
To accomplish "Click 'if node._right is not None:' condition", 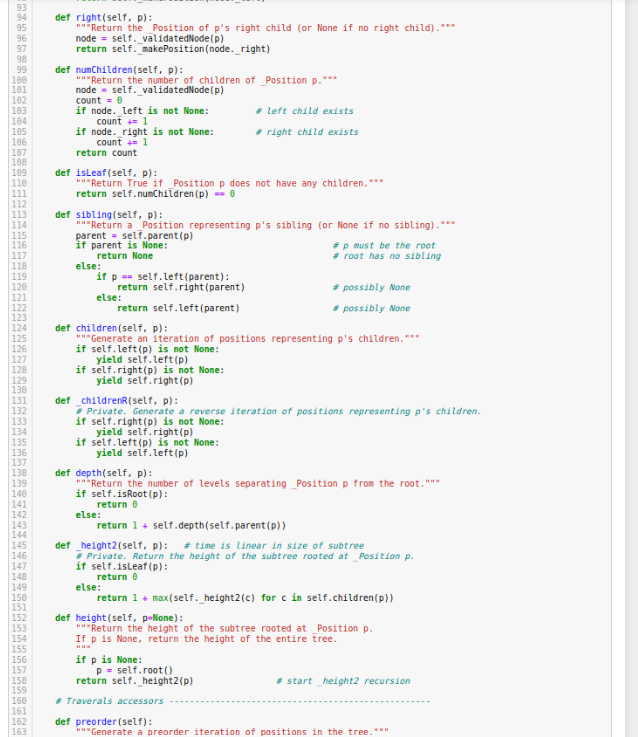I will [x=145, y=132].
